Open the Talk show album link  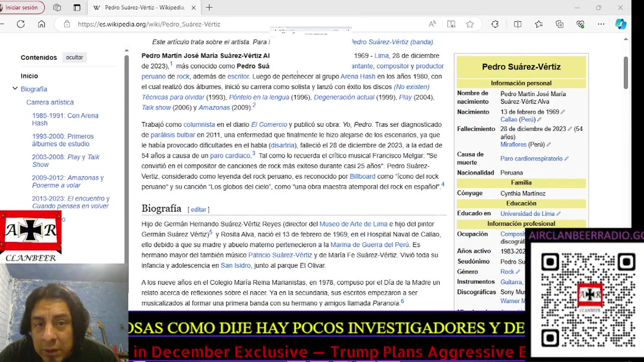pyautogui.click(x=156, y=108)
